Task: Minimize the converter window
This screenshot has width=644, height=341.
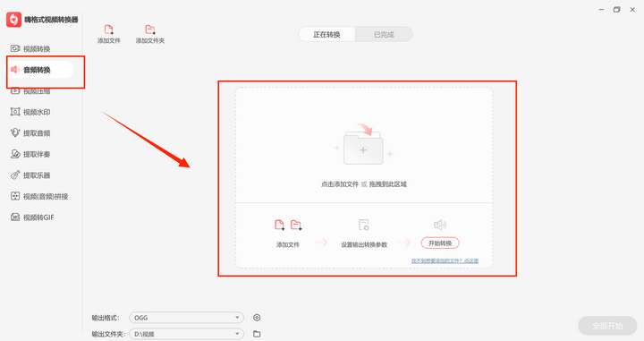Action: (x=601, y=10)
